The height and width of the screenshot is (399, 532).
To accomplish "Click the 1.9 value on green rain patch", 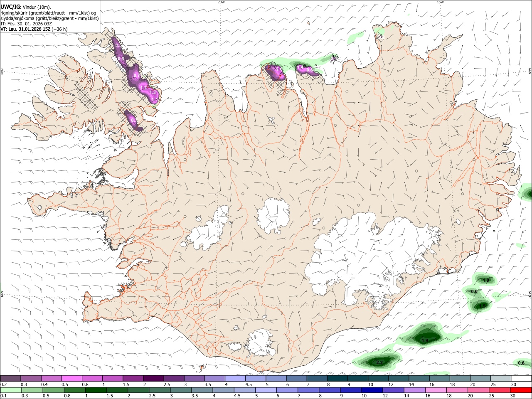I will (x=425, y=341).
